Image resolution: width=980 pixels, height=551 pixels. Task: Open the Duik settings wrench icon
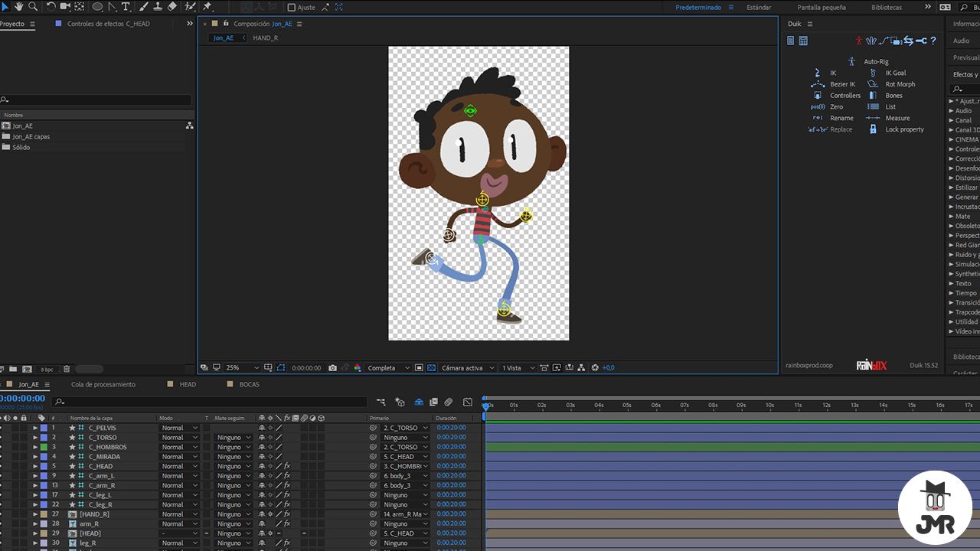tap(921, 41)
